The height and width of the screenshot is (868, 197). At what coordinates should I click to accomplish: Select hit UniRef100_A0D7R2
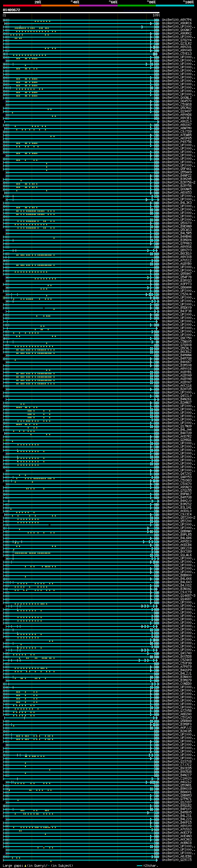tap(177, 436)
